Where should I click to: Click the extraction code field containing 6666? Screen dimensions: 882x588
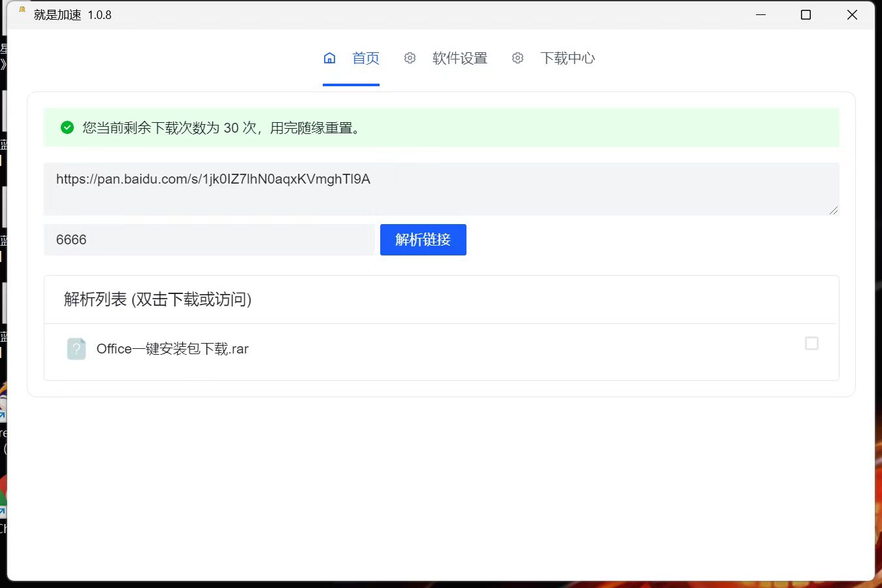[x=209, y=240]
